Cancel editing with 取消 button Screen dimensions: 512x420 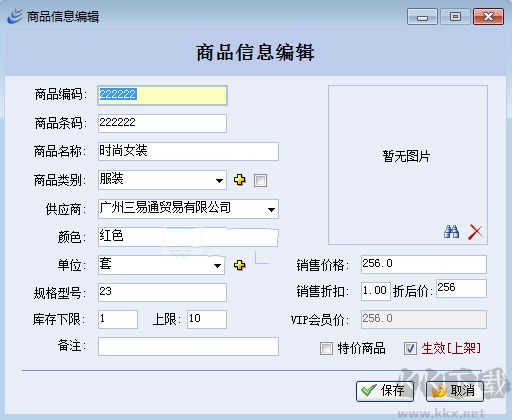[x=455, y=391]
